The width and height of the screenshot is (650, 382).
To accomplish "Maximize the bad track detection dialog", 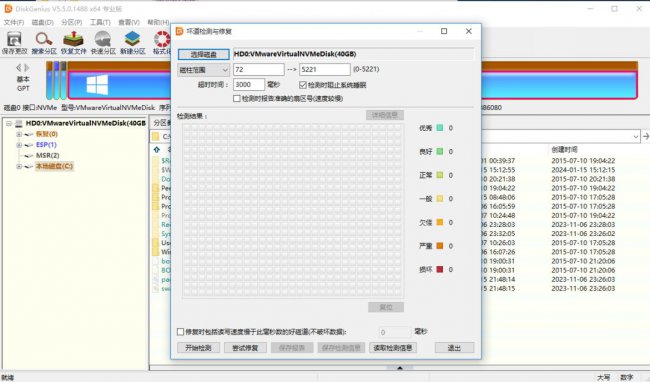I will [444, 31].
